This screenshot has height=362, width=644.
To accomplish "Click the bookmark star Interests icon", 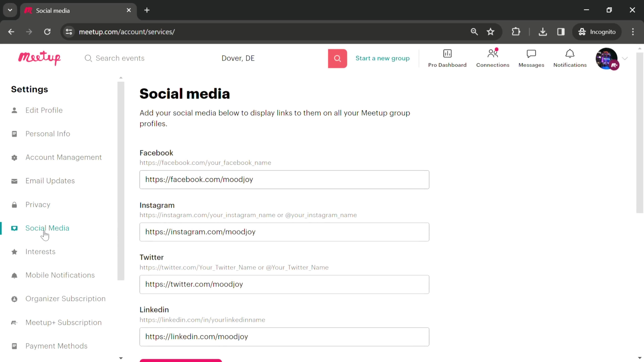I will coord(14,252).
